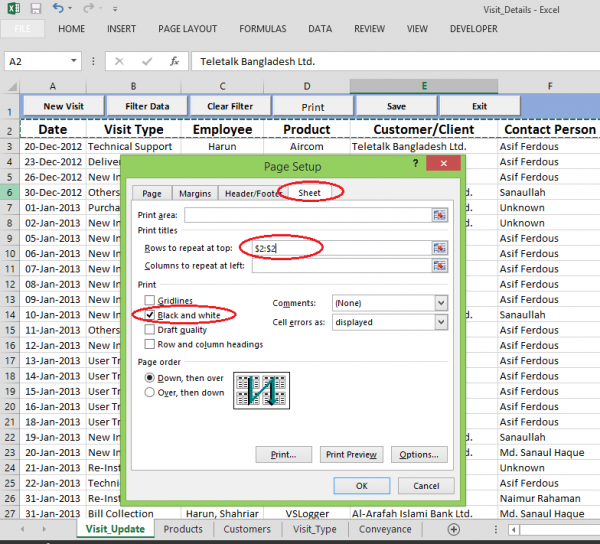Click the Rows to repeat range selector icon

439,246
